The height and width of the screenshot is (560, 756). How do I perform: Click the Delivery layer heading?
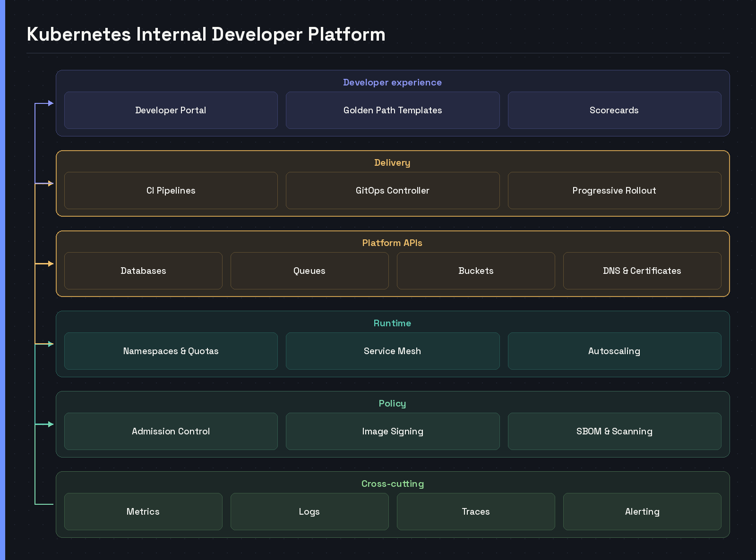(393, 162)
